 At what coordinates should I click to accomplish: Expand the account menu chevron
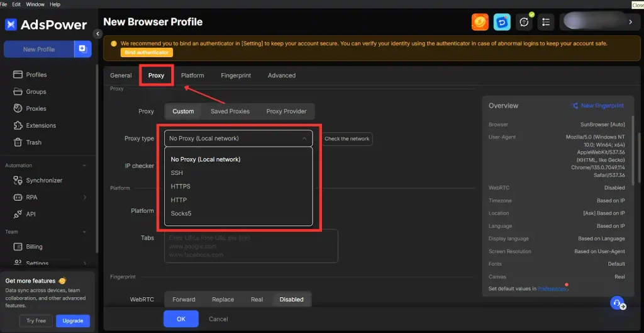point(630,22)
